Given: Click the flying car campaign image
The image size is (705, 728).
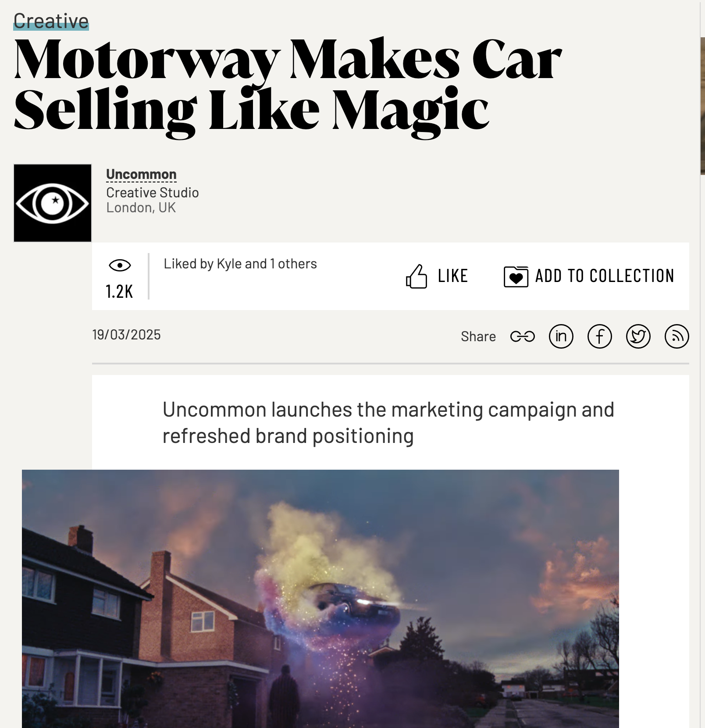Looking at the screenshot, I should point(320,599).
